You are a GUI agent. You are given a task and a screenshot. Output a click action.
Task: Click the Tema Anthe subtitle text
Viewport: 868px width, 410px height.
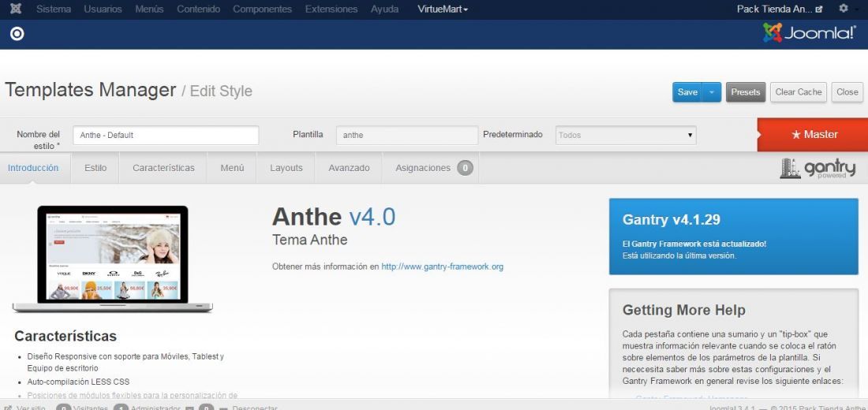tap(310, 240)
